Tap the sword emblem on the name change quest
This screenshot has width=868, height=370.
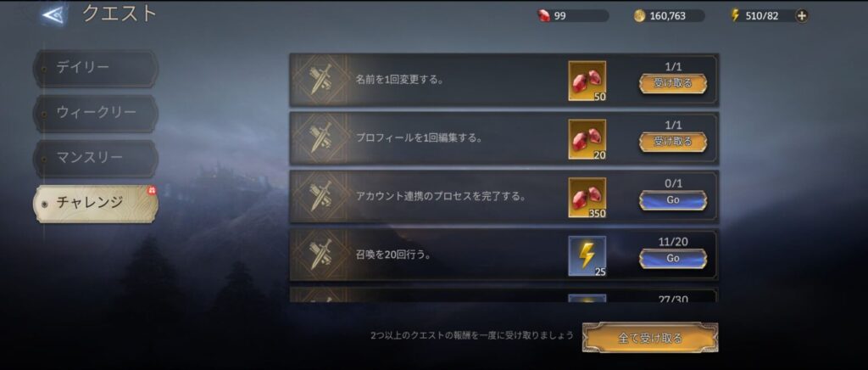320,80
